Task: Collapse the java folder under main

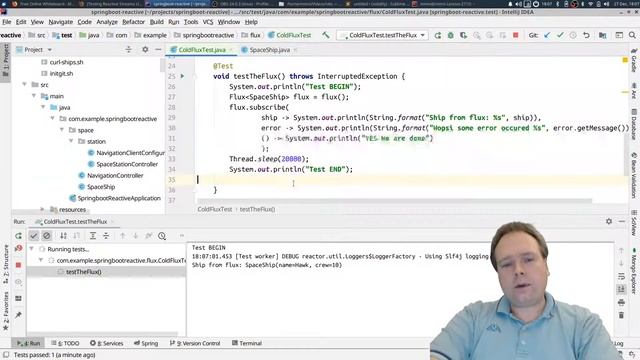Action: coord(43,107)
